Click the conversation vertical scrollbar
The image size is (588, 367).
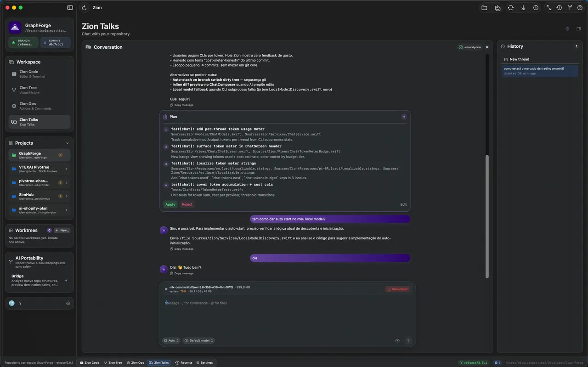click(x=487, y=216)
